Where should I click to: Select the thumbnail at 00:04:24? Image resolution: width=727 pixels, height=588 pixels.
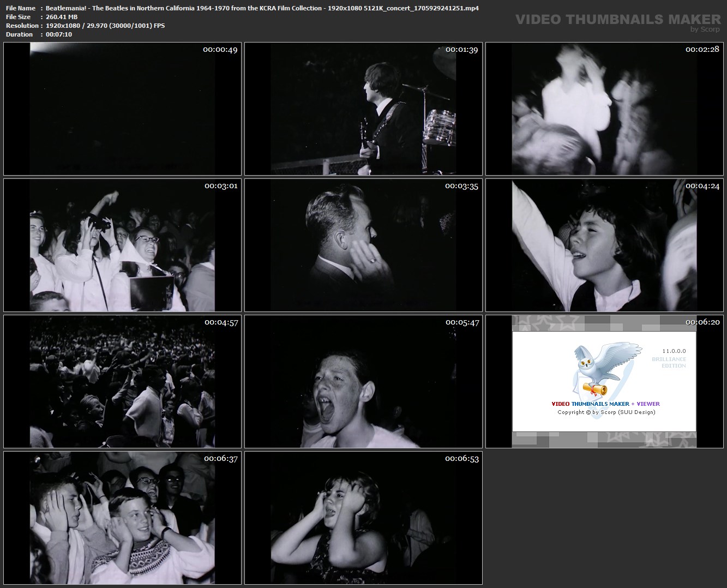click(604, 245)
